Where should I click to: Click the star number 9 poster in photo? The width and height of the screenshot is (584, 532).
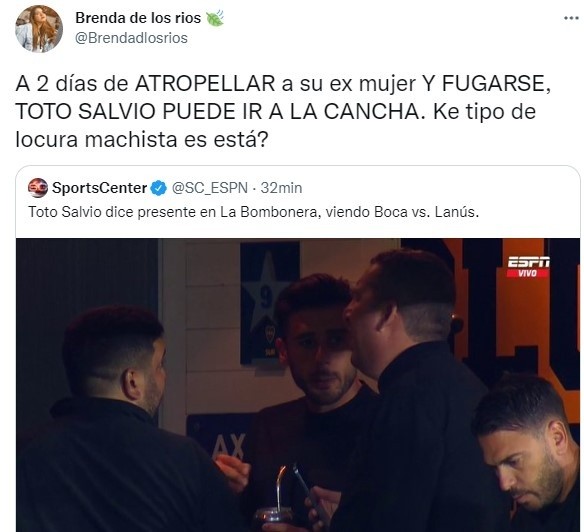[x=269, y=303]
